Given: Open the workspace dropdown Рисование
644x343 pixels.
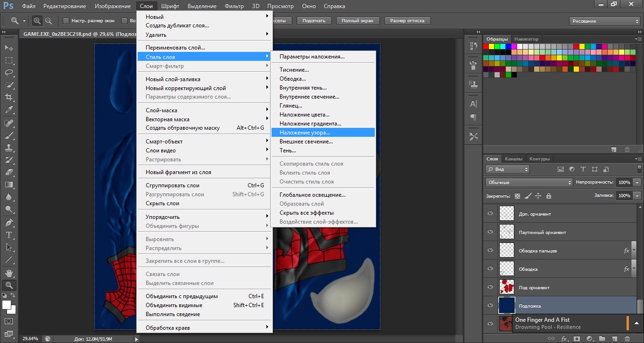Looking at the screenshot, I should pyautogui.click(x=604, y=21).
